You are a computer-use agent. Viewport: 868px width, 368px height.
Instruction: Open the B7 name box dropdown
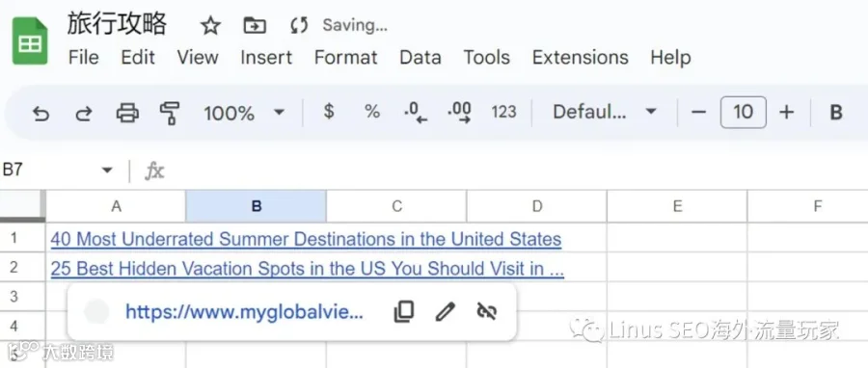(x=107, y=171)
